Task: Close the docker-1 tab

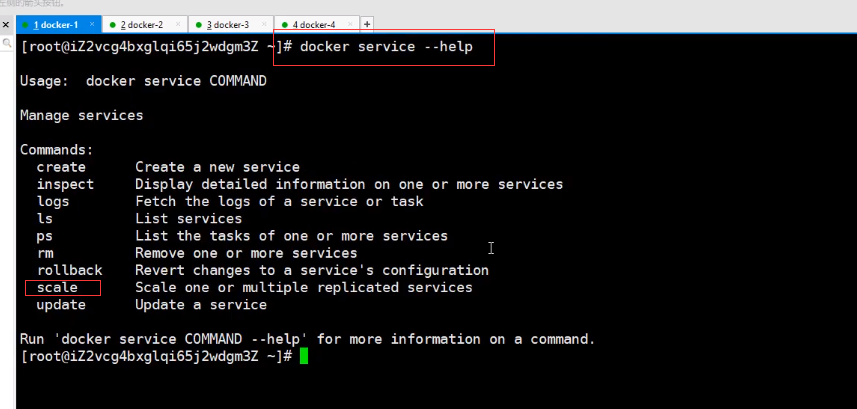Action: [x=92, y=24]
